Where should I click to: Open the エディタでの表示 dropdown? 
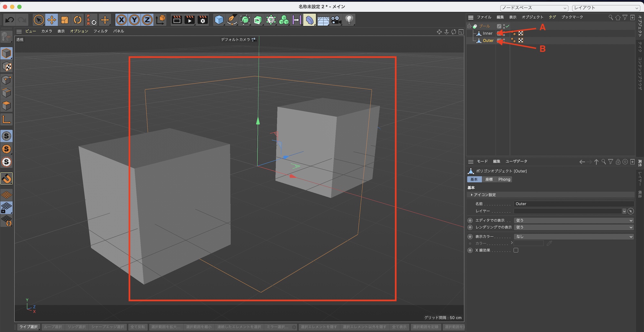(x=573, y=220)
